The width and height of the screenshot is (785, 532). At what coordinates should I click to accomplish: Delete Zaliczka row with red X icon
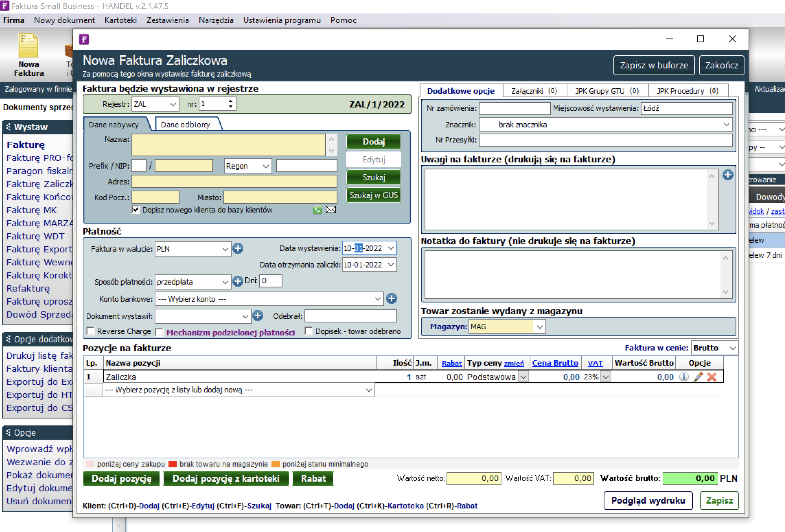click(712, 377)
